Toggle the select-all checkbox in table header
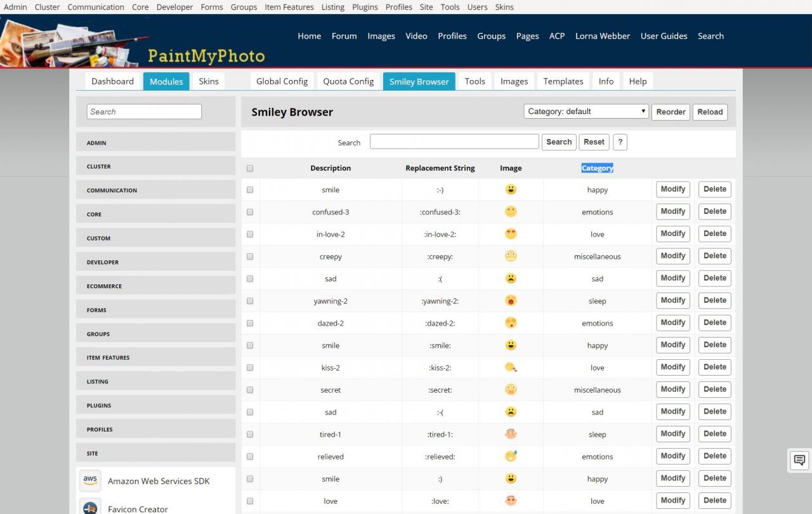Screen dimensions: 812x514 point(250,168)
